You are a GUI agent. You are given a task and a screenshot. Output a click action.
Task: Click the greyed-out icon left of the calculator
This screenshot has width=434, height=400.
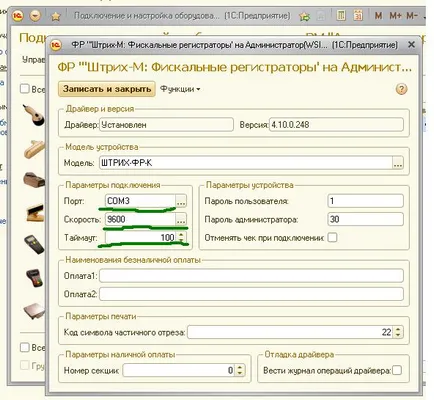tap(321, 16)
